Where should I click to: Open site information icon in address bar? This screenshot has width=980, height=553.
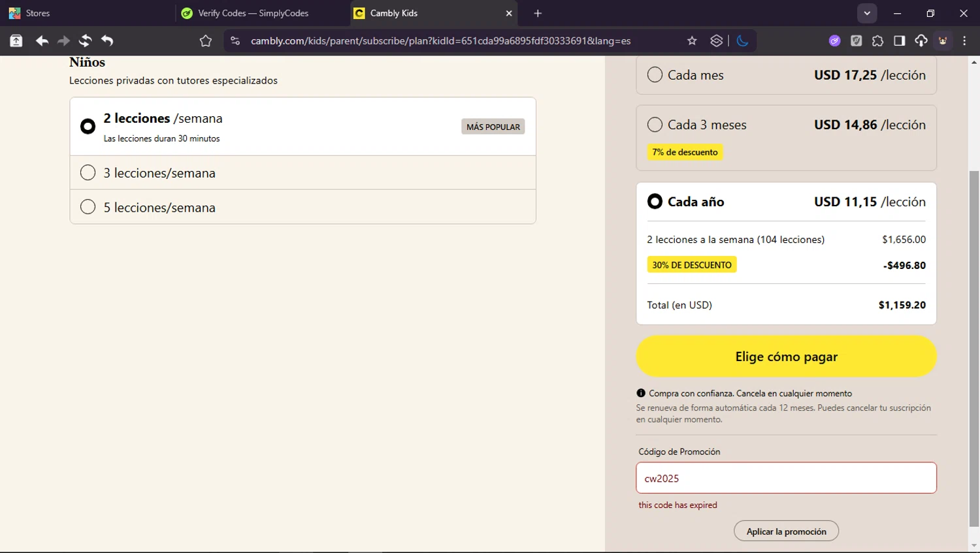point(235,40)
